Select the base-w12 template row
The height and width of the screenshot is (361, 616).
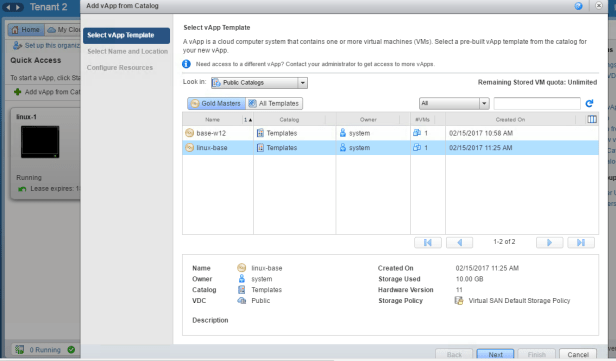[x=390, y=133]
